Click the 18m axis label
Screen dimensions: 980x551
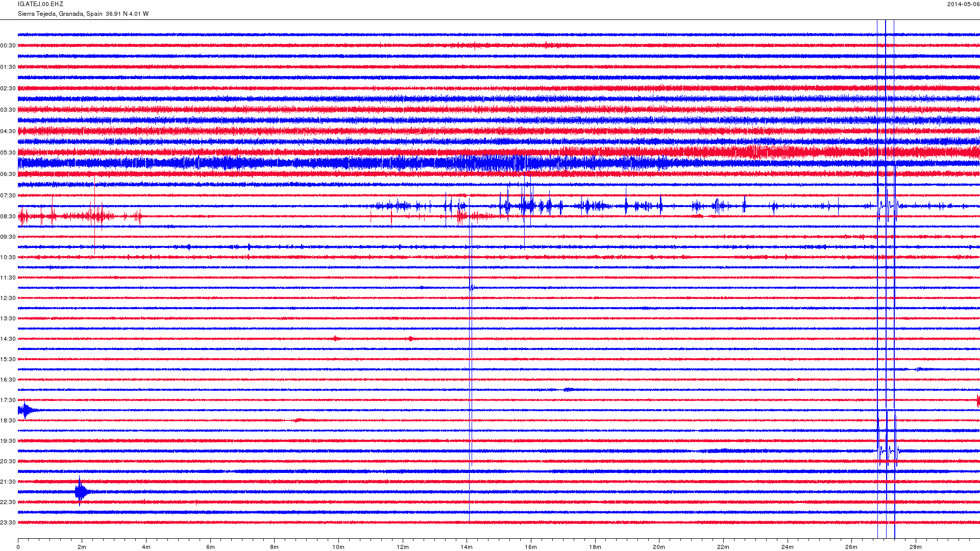tap(595, 547)
